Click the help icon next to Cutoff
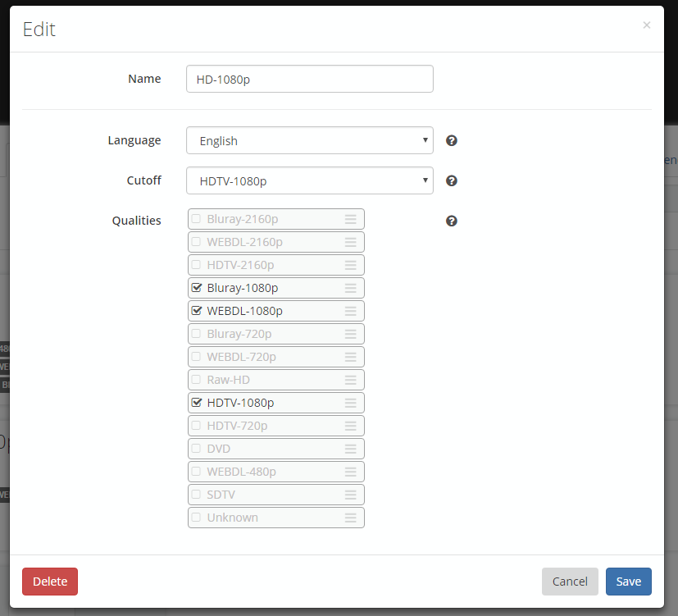Viewport: 678px width, 616px height. 452,180
